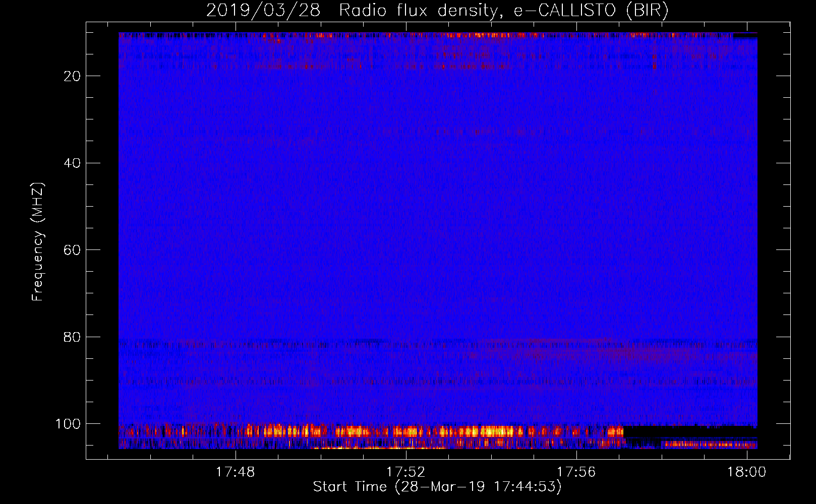This screenshot has height=504, width=816.
Task: Click the "Frequency (MHZ)" axis label
Action: [38, 242]
